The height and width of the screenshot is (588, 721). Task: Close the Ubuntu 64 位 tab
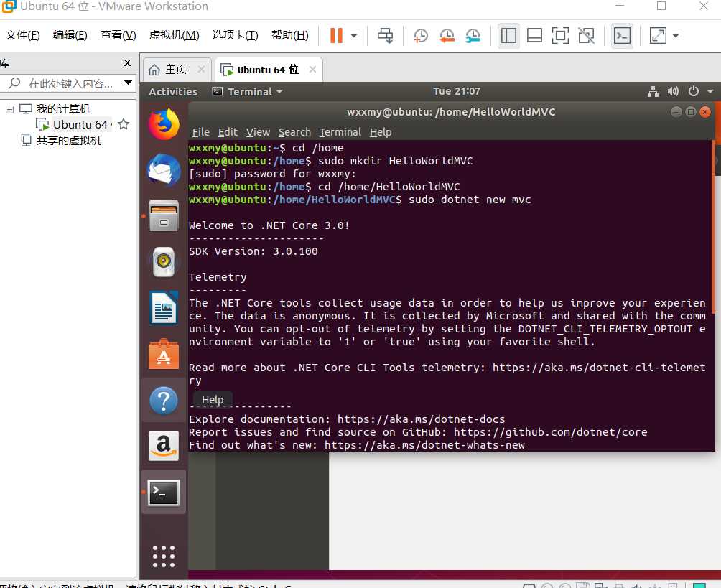coord(312,69)
